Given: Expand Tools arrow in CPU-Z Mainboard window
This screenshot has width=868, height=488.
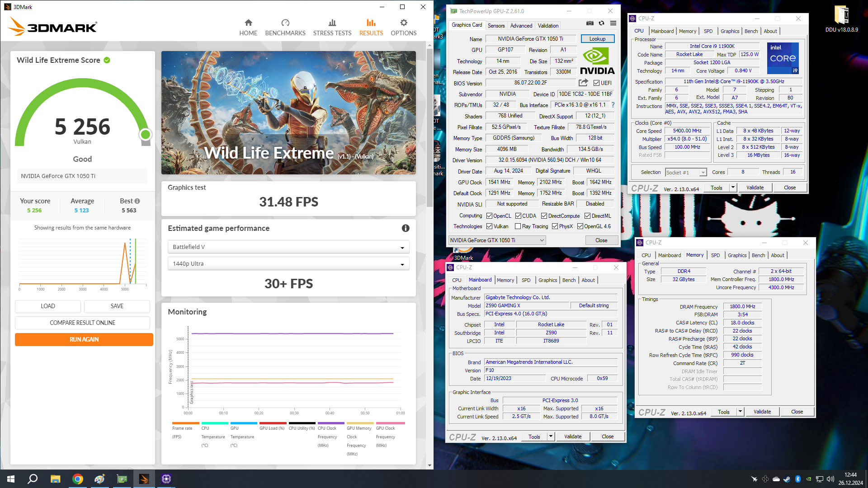Looking at the screenshot, I should click(x=551, y=436).
